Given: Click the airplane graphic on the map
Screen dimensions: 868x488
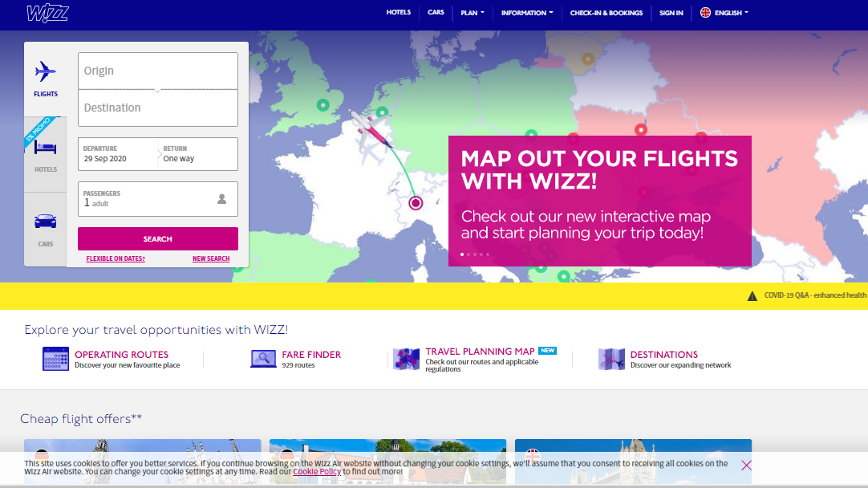Looking at the screenshot, I should coord(371,130).
